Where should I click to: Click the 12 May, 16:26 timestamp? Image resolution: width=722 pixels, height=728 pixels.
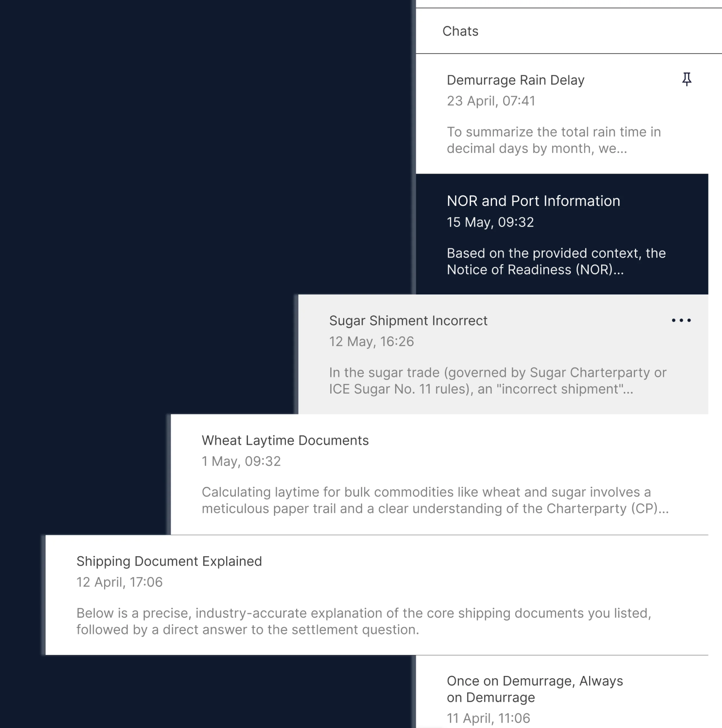point(371,342)
